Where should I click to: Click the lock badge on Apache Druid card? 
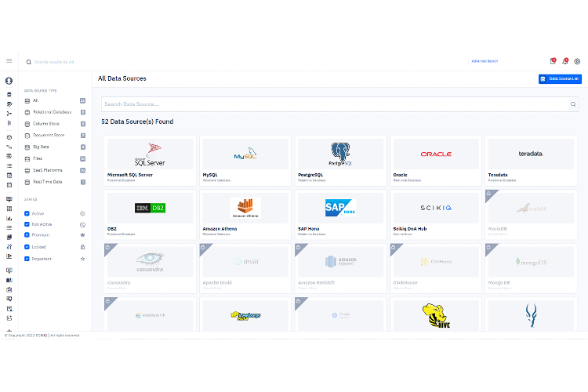click(x=203, y=248)
